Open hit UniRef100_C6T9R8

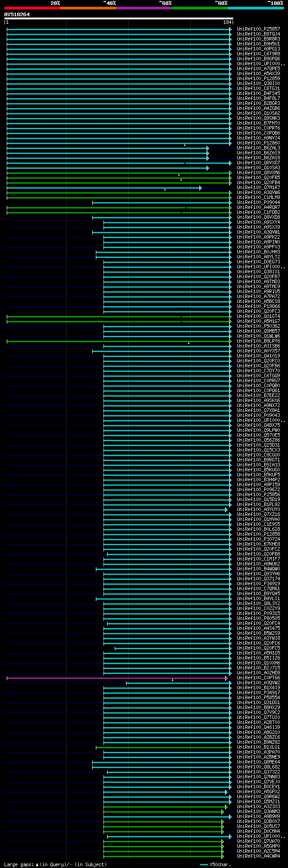[258, 54]
